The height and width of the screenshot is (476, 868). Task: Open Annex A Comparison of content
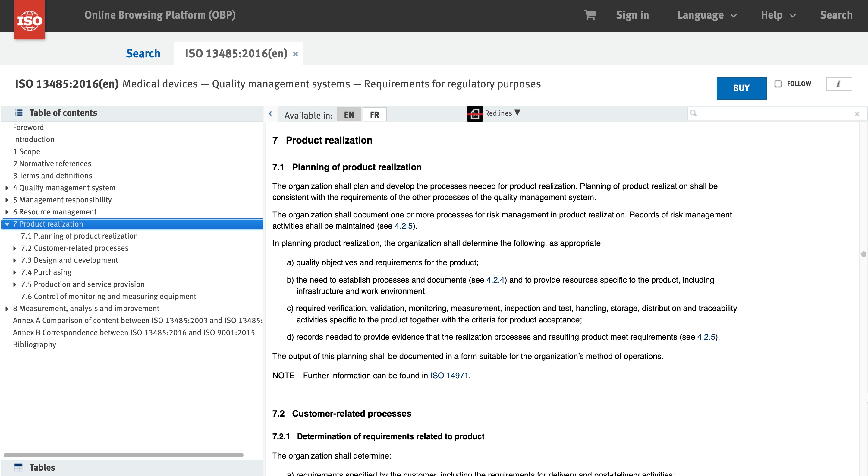click(x=137, y=320)
